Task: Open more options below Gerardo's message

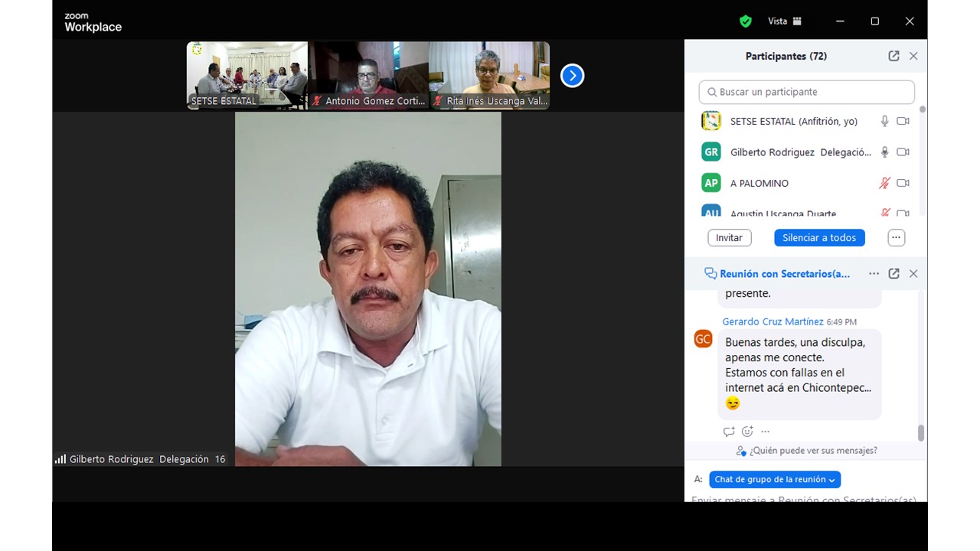Action: [x=765, y=432]
